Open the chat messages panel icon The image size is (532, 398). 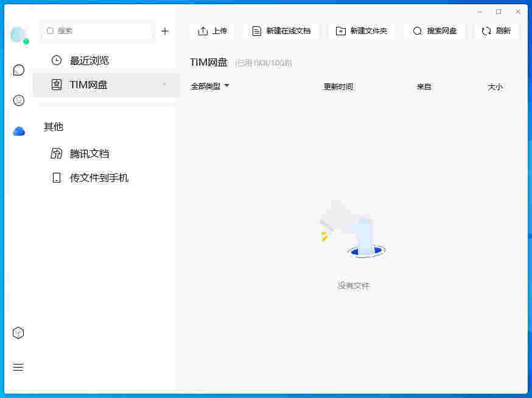point(18,69)
